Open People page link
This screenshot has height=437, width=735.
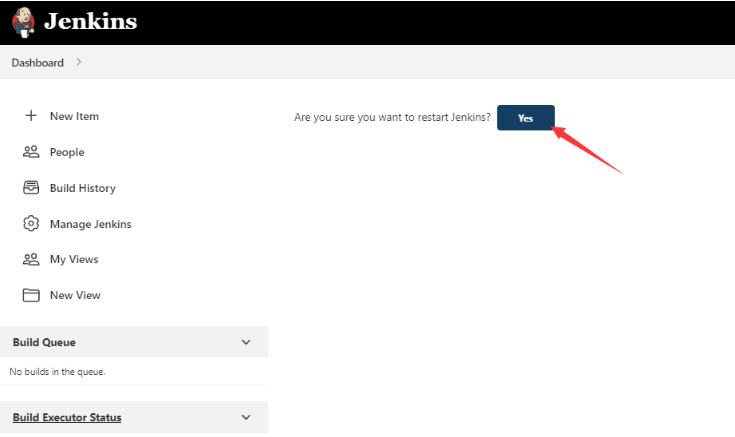[x=67, y=152]
